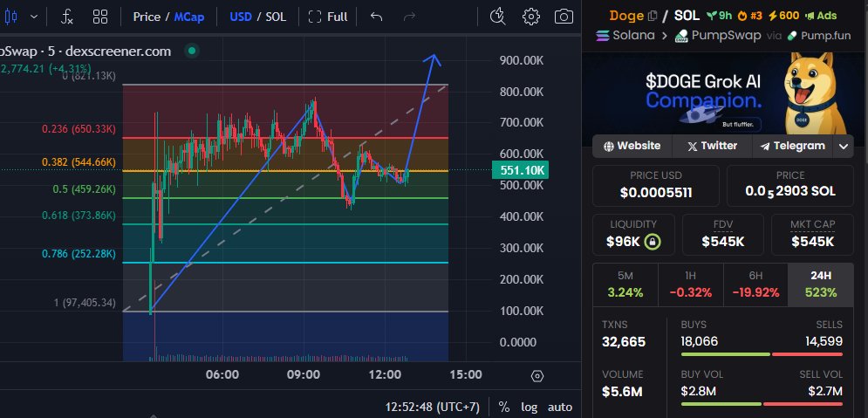Click the Full screen button
The width and height of the screenshot is (868, 418).
(x=328, y=17)
